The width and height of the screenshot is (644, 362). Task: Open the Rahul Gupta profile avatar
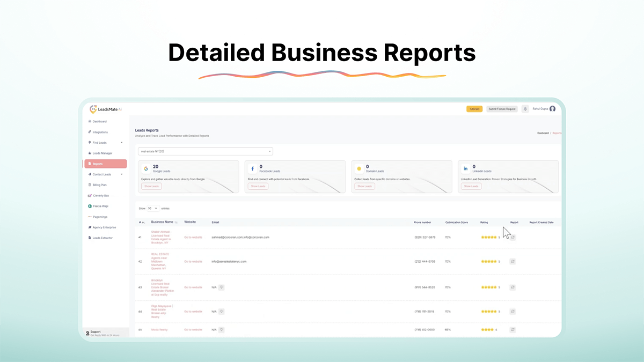tap(552, 109)
